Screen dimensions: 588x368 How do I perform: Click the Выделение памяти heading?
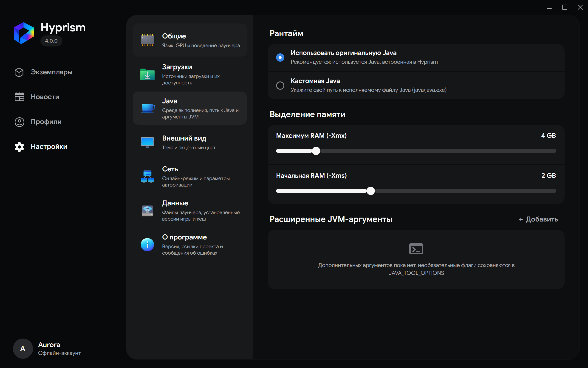coord(307,114)
